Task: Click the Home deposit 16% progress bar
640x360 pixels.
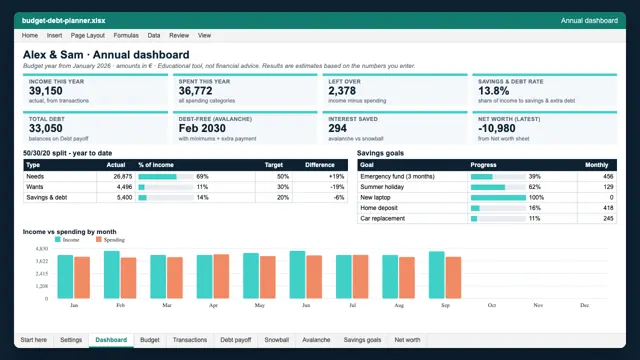Action: coord(498,208)
